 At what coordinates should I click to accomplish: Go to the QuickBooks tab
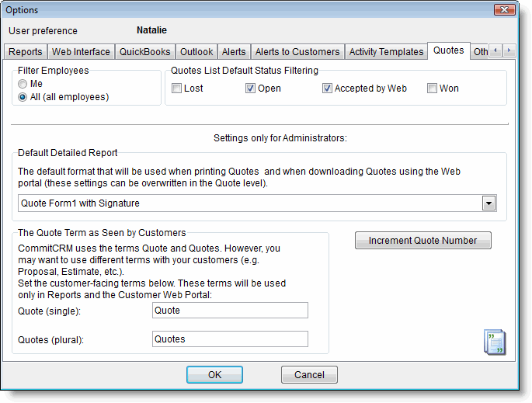tap(145, 52)
